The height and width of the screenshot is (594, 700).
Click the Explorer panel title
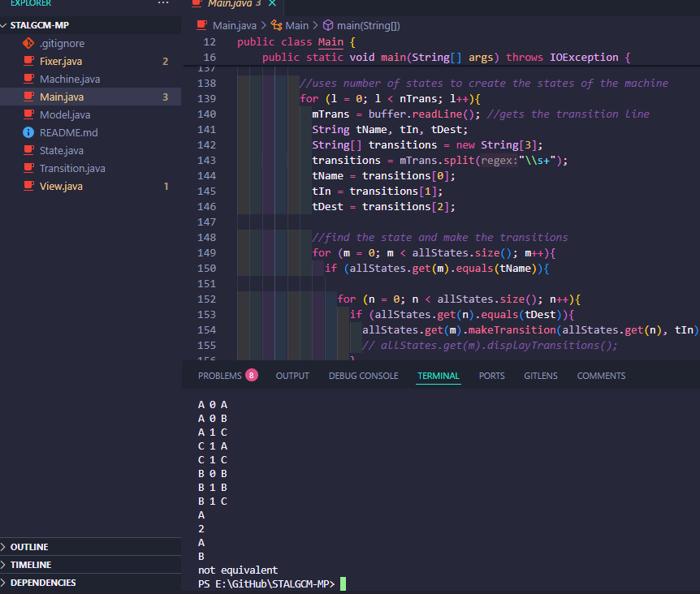[x=31, y=3]
